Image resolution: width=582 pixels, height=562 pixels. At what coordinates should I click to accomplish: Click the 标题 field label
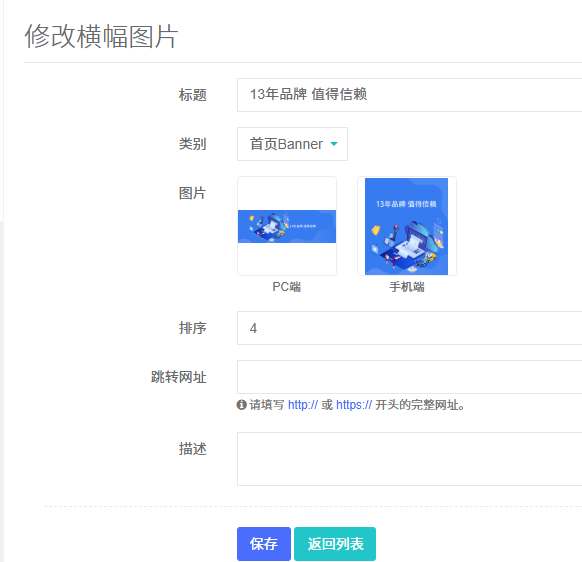[x=192, y=95]
